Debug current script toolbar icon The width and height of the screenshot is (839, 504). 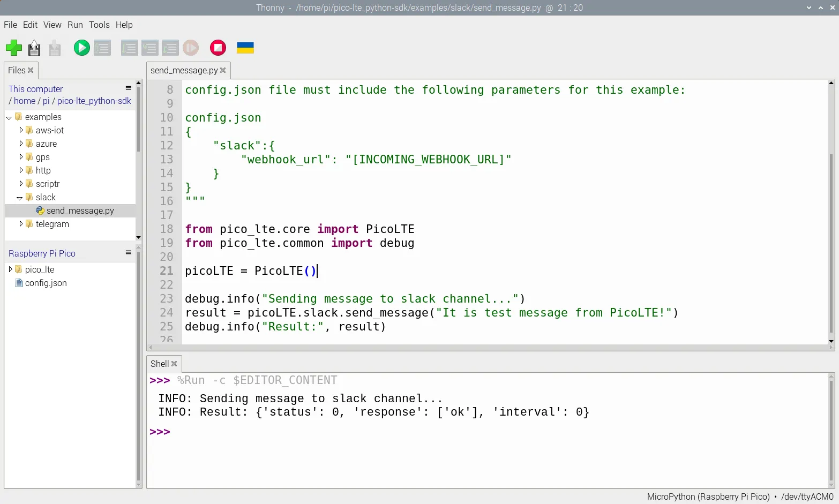[x=102, y=48]
